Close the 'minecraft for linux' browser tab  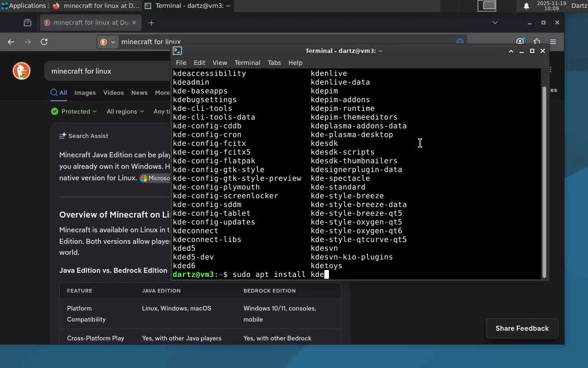[135, 23]
